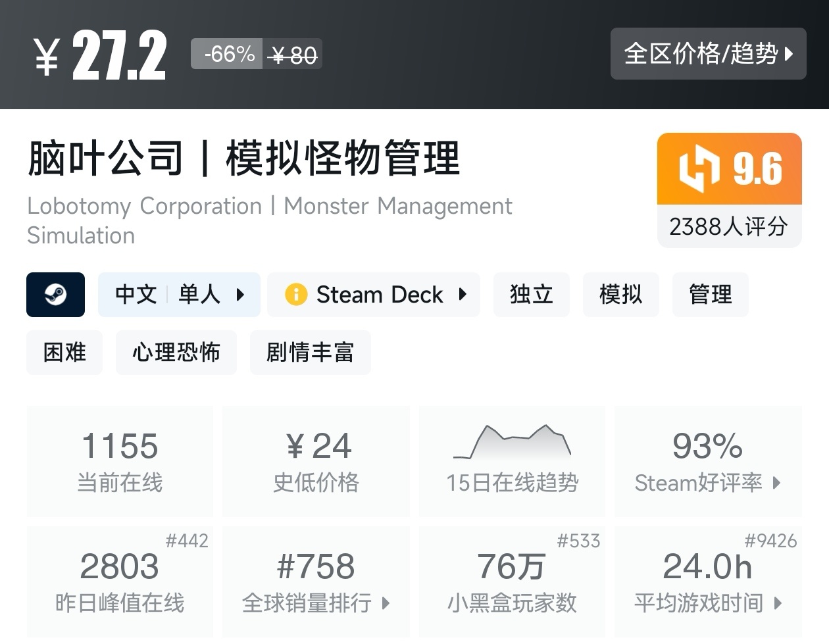This screenshot has width=829, height=644.
Task: Open 平均游戏时间 details arrow
Action: (778, 603)
